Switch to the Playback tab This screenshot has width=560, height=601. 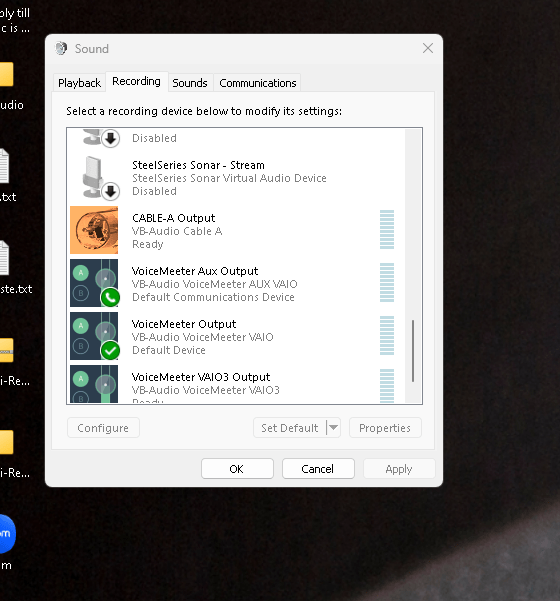(x=79, y=83)
